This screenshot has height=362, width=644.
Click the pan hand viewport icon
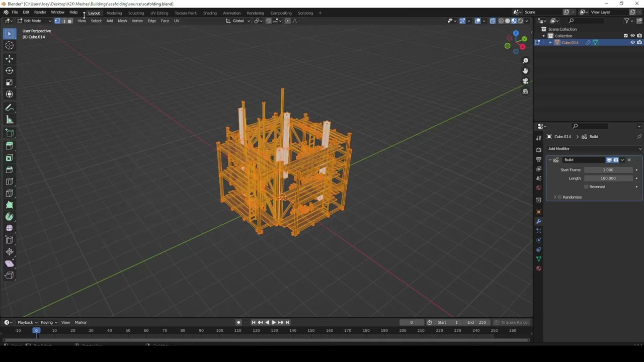[525, 71]
